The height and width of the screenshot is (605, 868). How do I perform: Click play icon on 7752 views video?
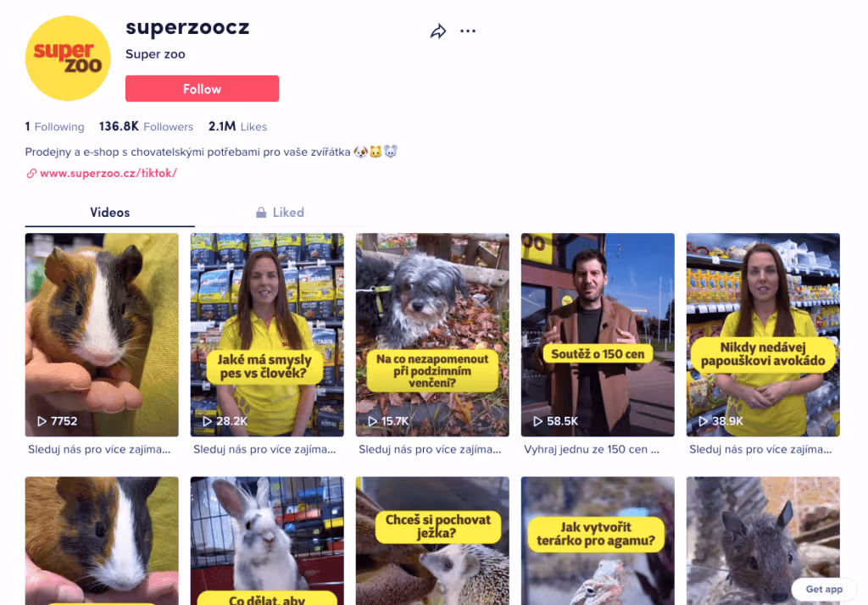pyautogui.click(x=42, y=421)
